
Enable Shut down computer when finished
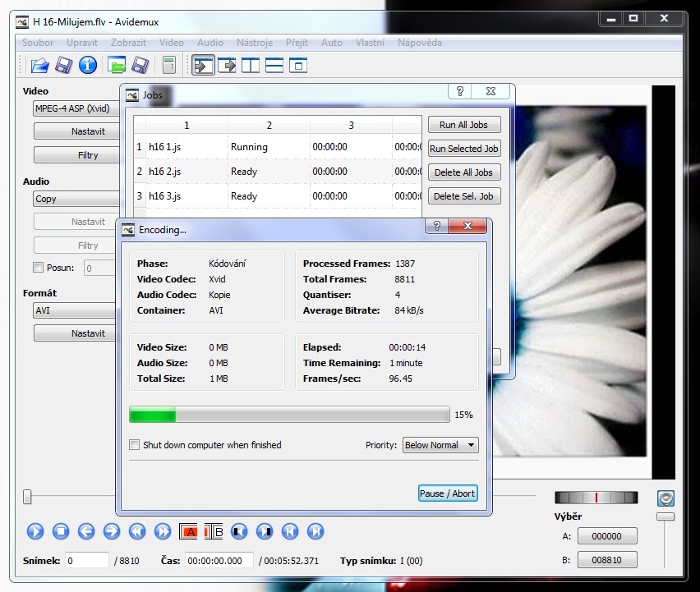[x=135, y=445]
